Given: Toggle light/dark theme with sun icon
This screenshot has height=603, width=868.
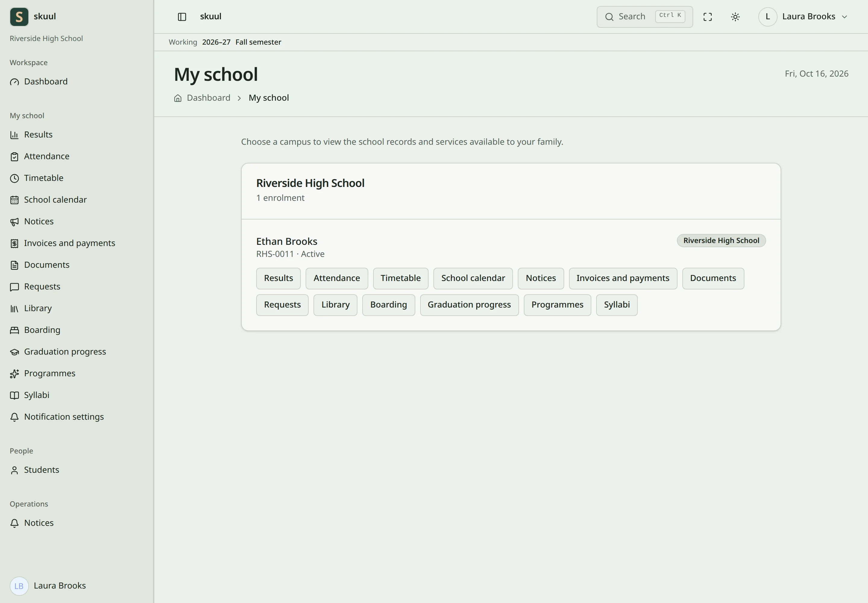Looking at the screenshot, I should 735,17.
